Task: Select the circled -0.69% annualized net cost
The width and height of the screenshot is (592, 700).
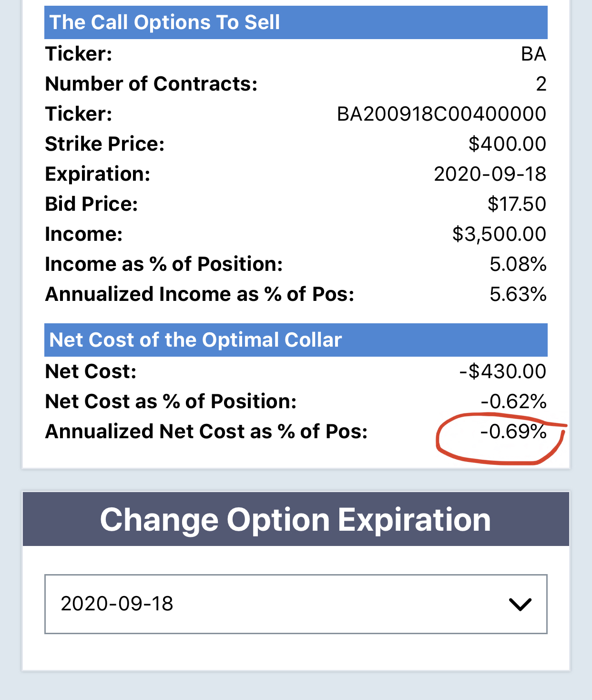Action: point(513,432)
